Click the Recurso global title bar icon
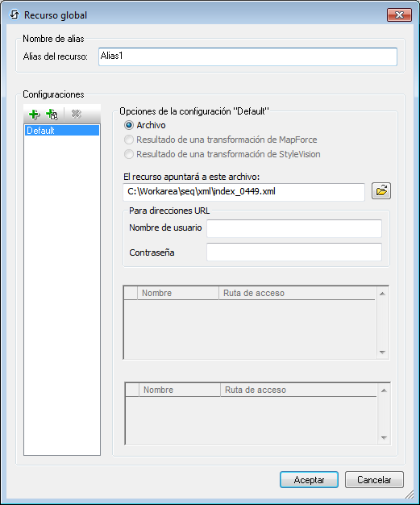Viewport: 420px width, 505px height. pyautogui.click(x=15, y=15)
